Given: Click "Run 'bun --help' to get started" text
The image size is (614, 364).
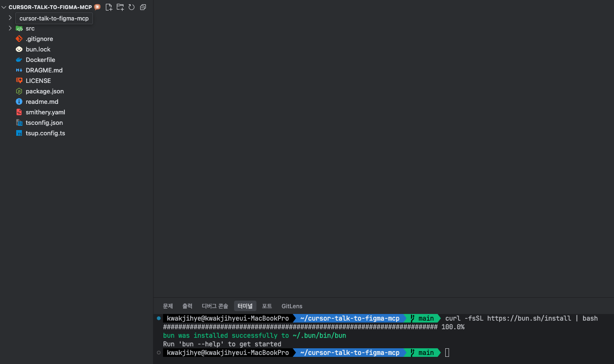Looking at the screenshot, I should tap(222, 344).
